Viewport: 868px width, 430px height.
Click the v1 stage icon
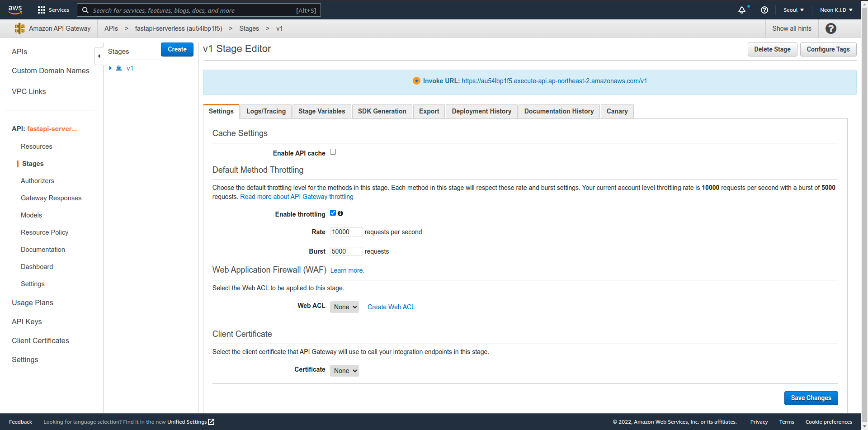pyautogui.click(x=119, y=68)
